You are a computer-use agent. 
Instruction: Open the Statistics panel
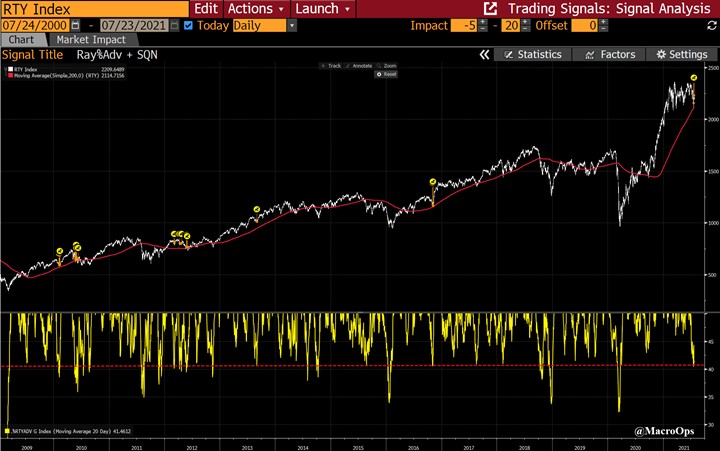pos(533,54)
